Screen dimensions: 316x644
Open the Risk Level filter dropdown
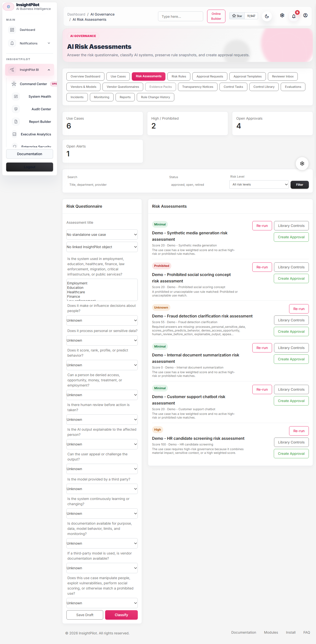259,184
